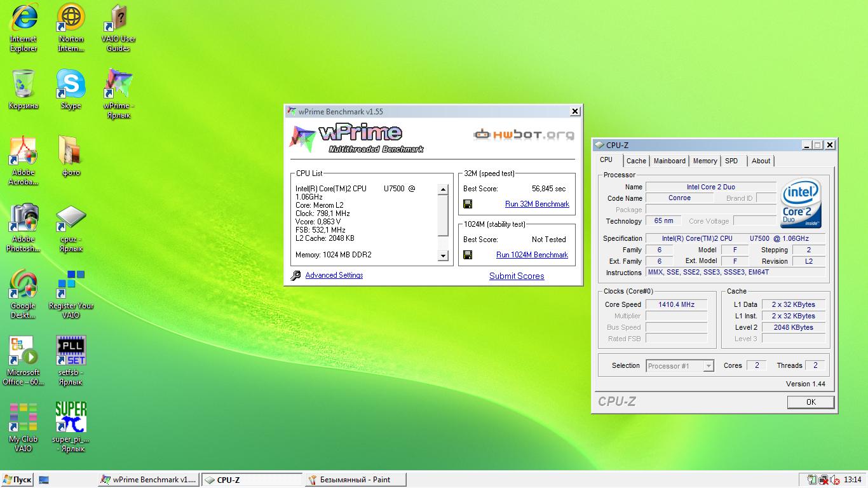Click the Specification field in CPU-Z
The height and width of the screenshot is (488, 868).
735,238
